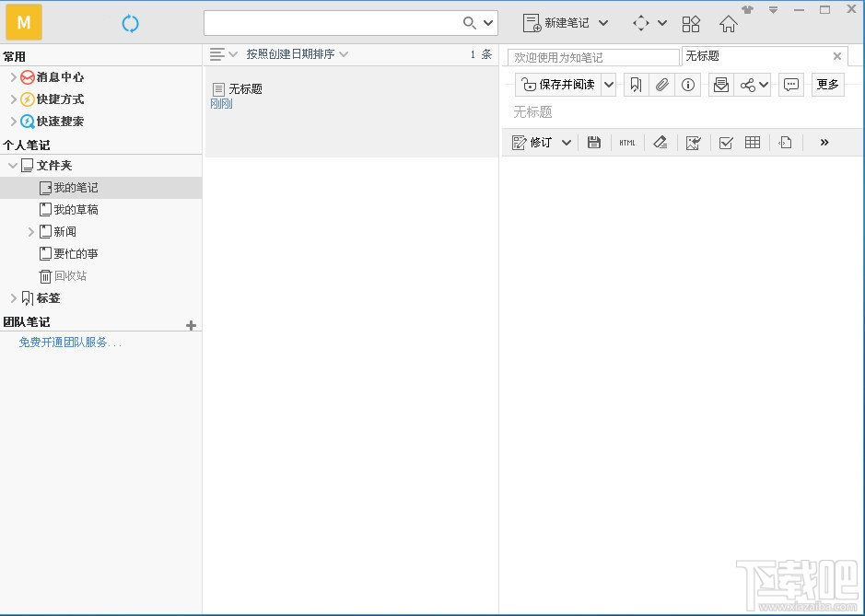Click the plus icon beside 团队笔记
Image resolution: width=865 pixels, height=616 pixels.
tap(191, 325)
